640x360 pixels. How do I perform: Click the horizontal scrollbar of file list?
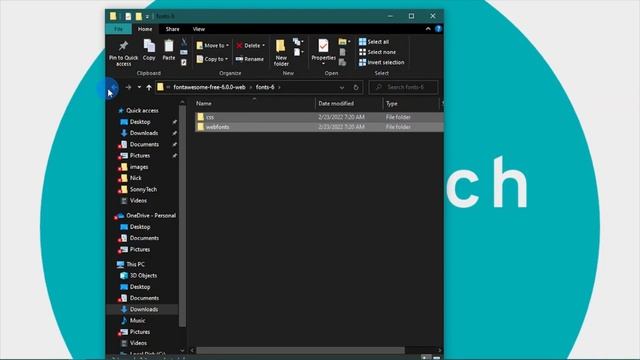click(x=300, y=350)
